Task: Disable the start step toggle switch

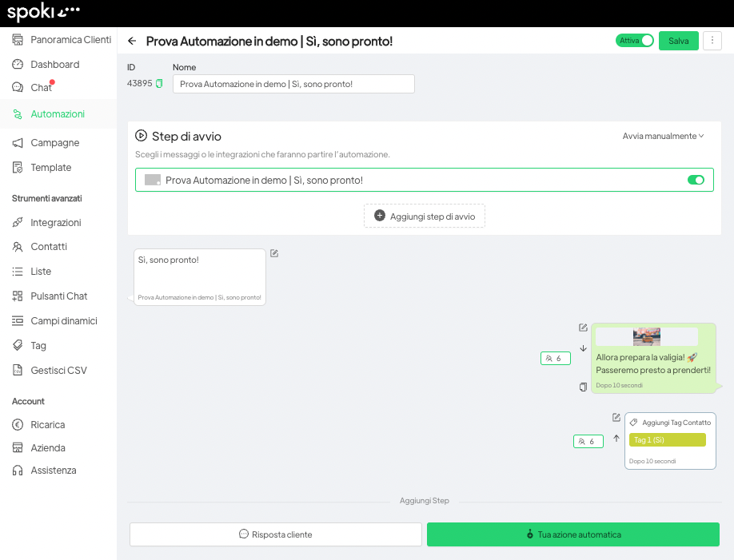Action: point(696,181)
